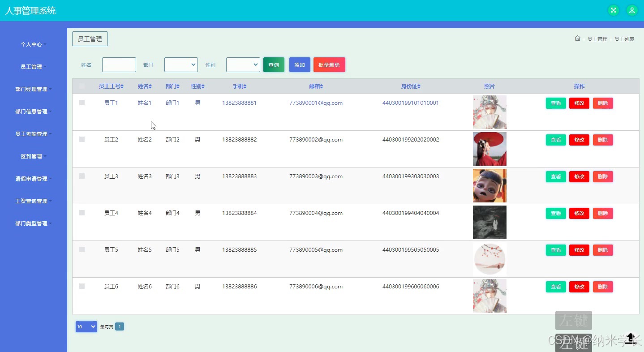Expand 员工考勤管理 sidebar menu
The image size is (644, 352).
click(33, 134)
